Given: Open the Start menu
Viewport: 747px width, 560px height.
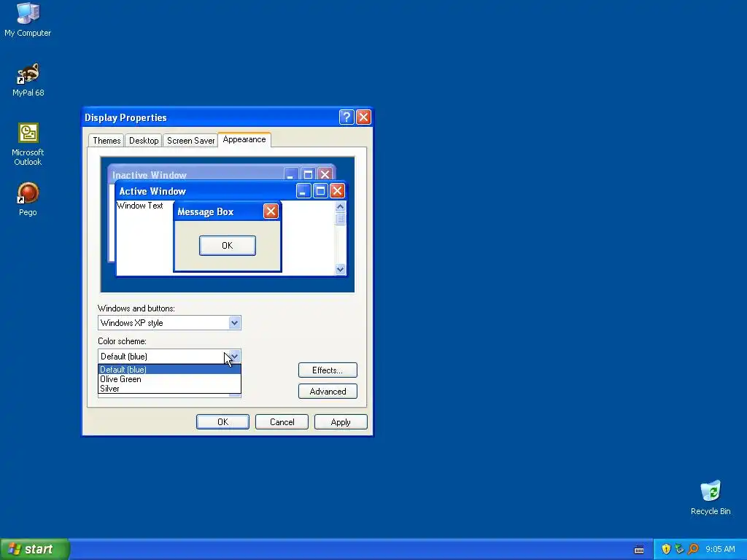Looking at the screenshot, I should [35, 549].
